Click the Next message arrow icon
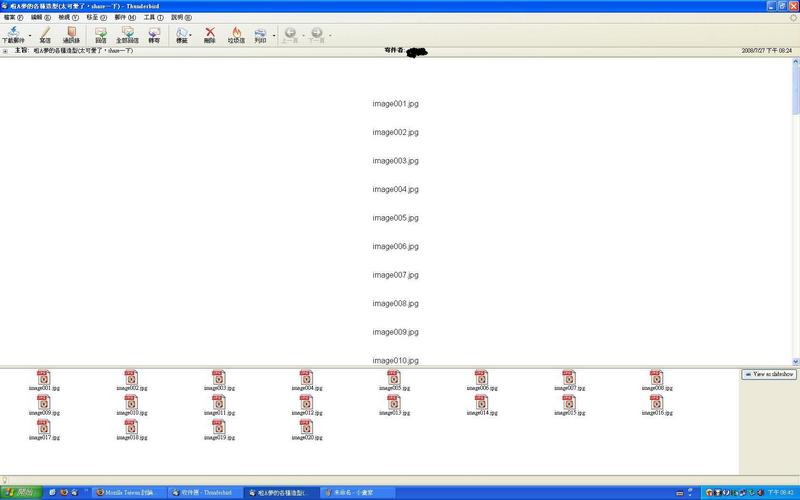Screen dimensions: 800x500 pyautogui.click(x=316, y=32)
